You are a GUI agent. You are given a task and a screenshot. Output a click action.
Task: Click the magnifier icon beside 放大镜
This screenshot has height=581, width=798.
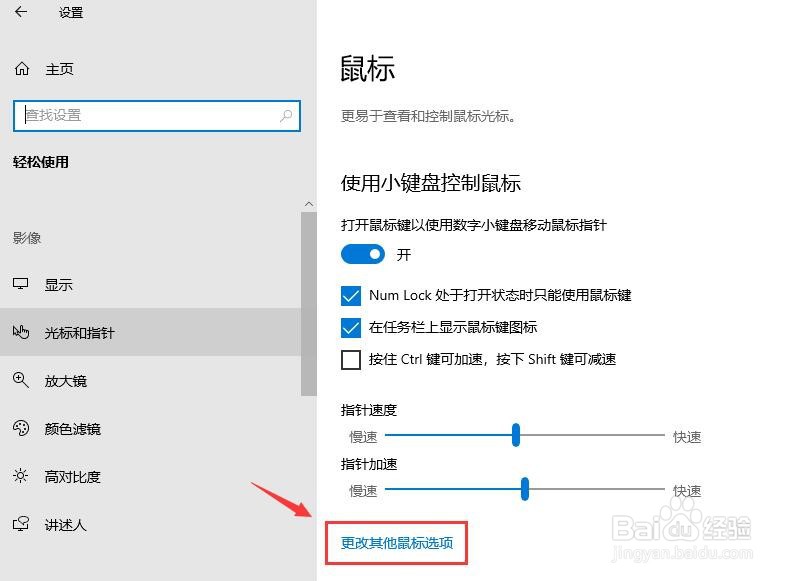coord(21,380)
